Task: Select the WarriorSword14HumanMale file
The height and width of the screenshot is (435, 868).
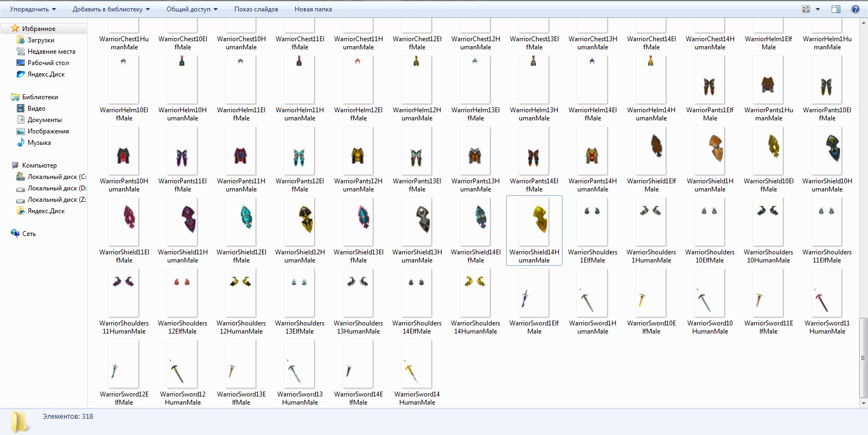Action: coord(417,364)
